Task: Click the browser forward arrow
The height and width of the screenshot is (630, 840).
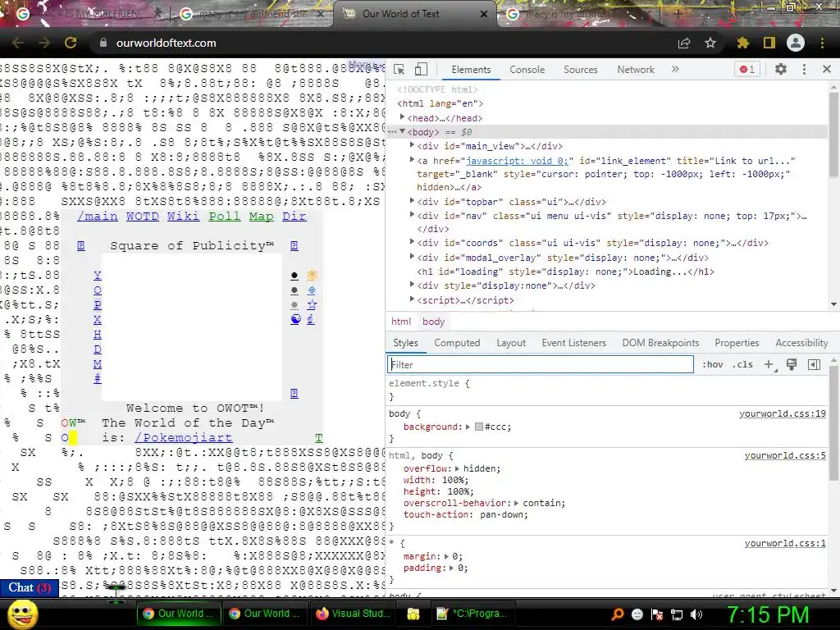Action: tap(44, 43)
